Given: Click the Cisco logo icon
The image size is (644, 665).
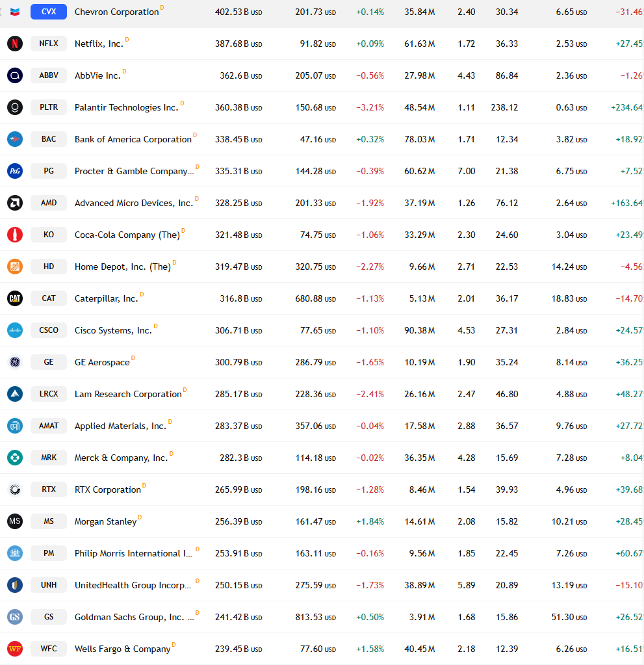Looking at the screenshot, I should click(x=15, y=330).
